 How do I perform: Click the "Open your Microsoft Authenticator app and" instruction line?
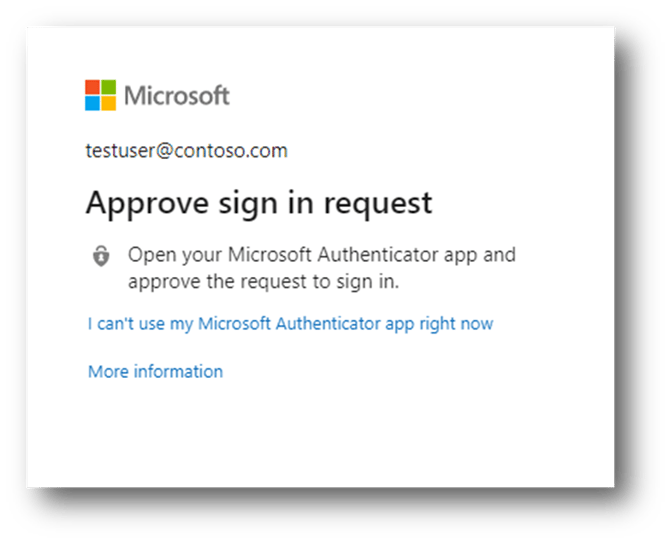[321, 255]
